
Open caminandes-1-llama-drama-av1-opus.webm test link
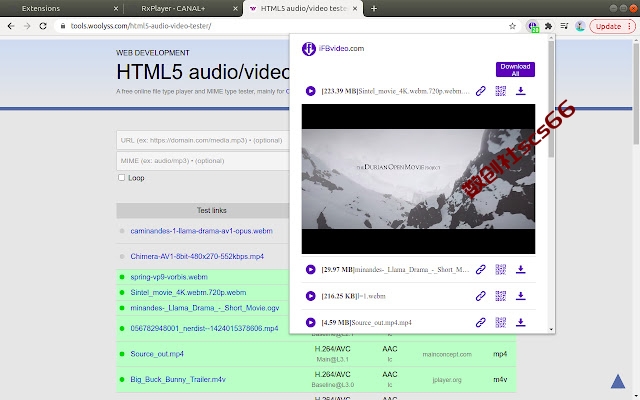click(x=201, y=231)
